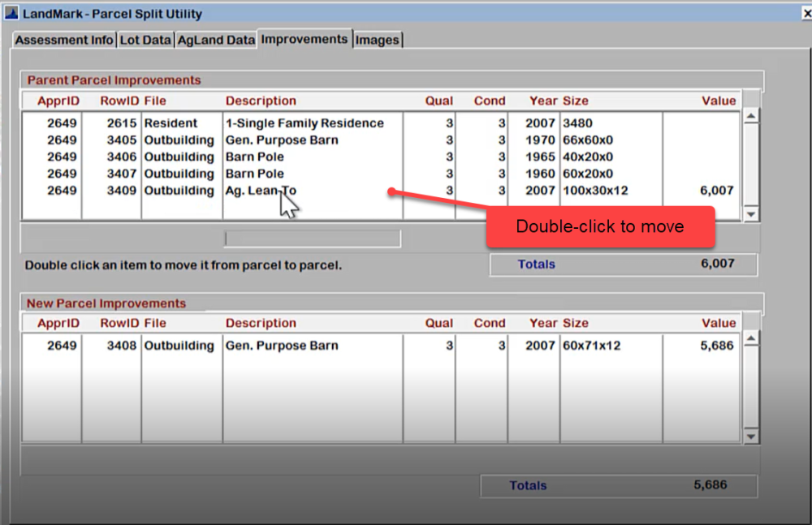Switch to the Images tab
The height and width of the screenshot is (525, 812).
tap(377, 40)
